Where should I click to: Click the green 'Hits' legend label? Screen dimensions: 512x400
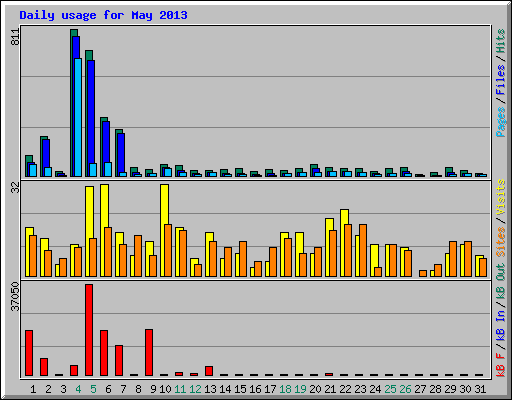point(500,41)
